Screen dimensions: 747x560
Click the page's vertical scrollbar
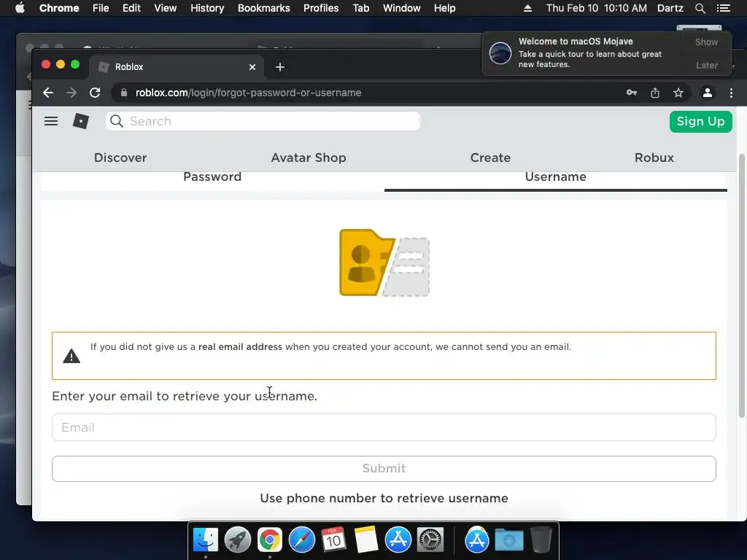741,286
